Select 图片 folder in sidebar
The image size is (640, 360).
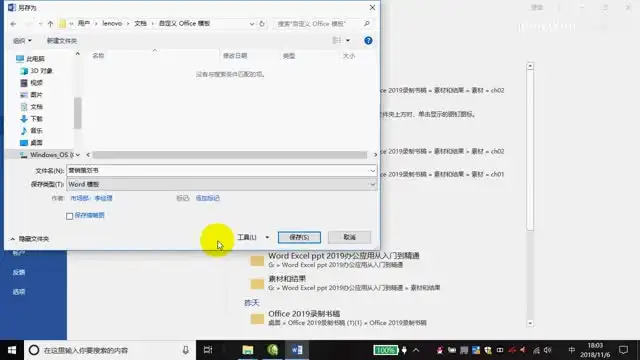(31, 95)
